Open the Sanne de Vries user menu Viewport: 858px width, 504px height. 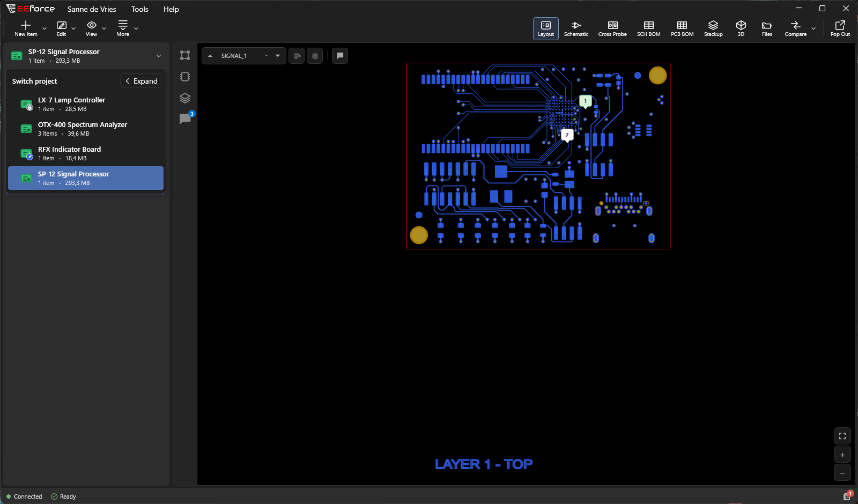point(92,9)
